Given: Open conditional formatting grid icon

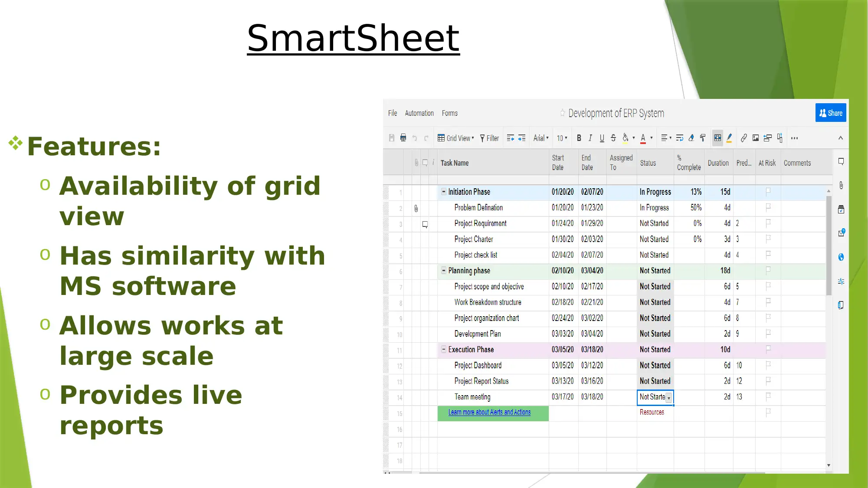Looking at the screenshot, I should tap(717, 138).
